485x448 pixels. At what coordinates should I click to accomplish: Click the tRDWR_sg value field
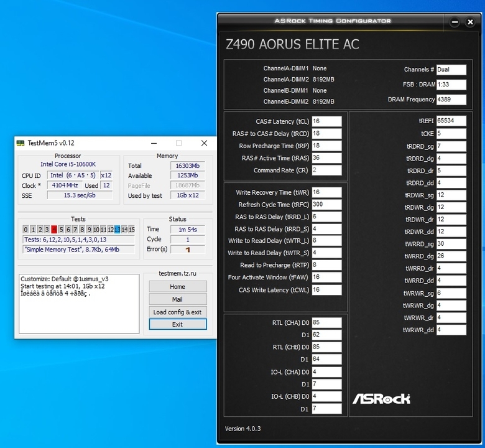451,195
